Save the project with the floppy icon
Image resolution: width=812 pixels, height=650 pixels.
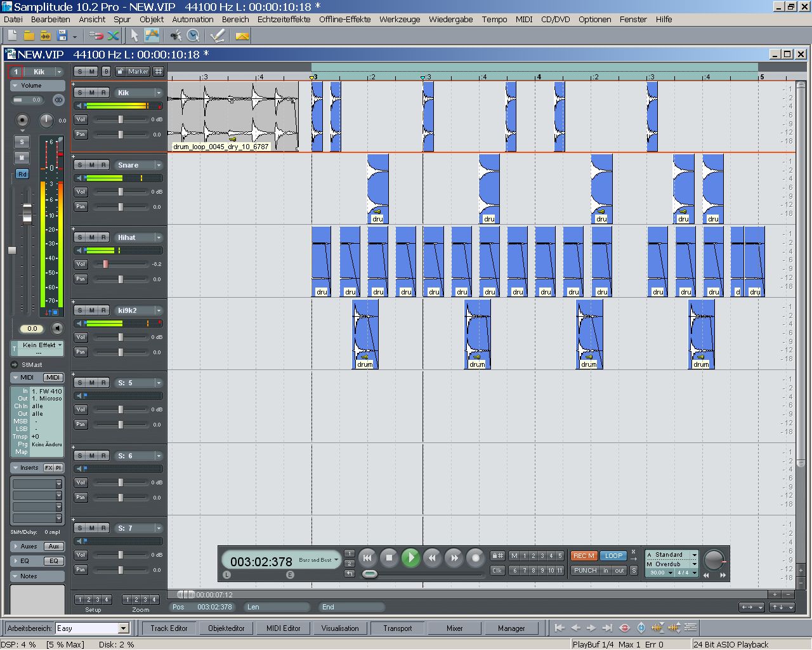(62, 36)
